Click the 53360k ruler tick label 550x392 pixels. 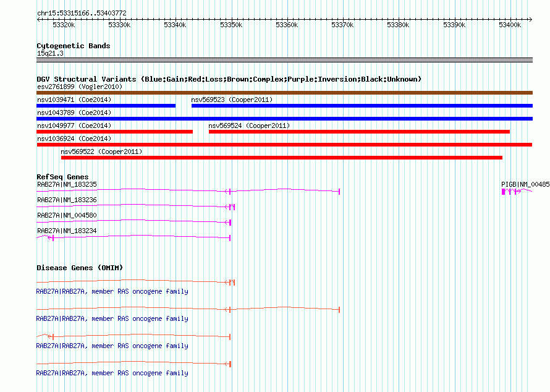click(287, 25)
